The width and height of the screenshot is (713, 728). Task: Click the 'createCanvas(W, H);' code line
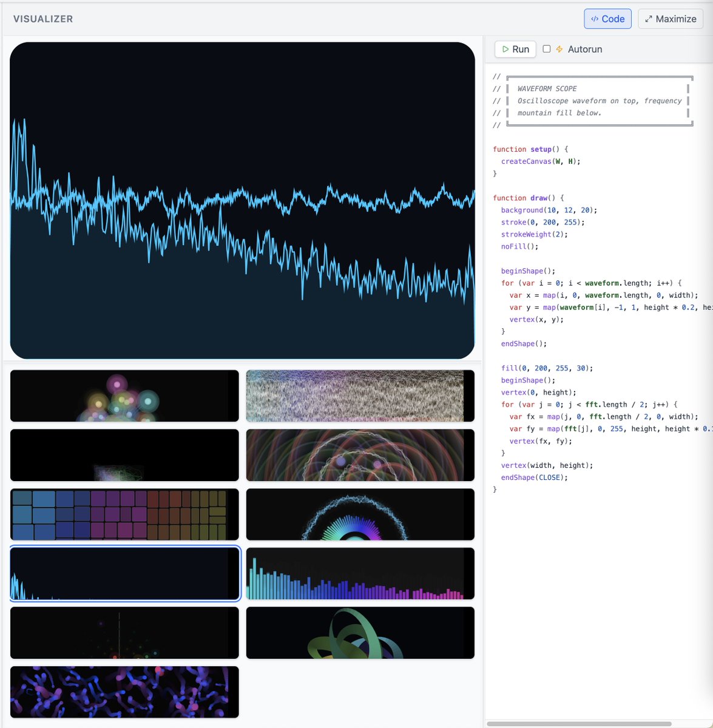tap(541, 161)
